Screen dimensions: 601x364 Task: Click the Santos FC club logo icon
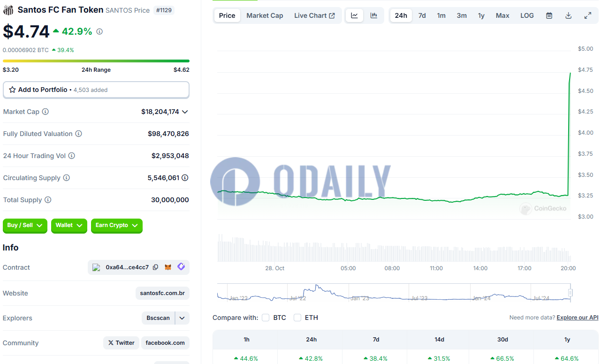[8, 10]
